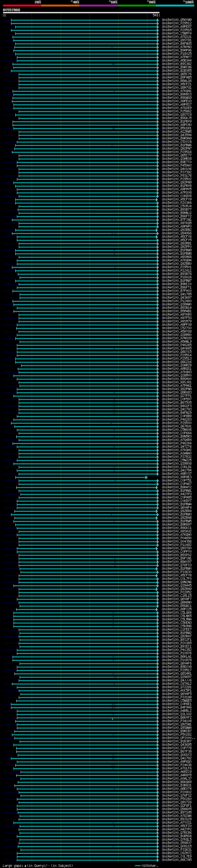Select hit label UniRef100_P46263
Image resolution: width=197 pixels, height=868 pixels.
(177, 419)
